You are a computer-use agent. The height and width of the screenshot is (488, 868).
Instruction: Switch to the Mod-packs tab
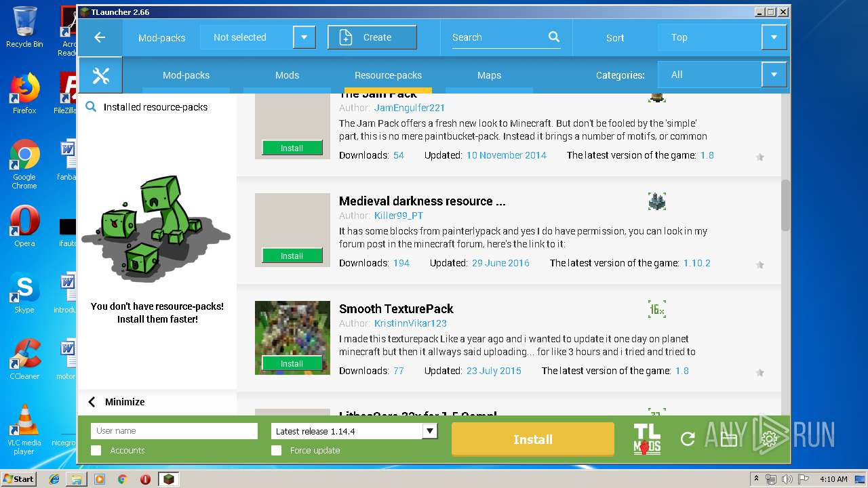186,75
